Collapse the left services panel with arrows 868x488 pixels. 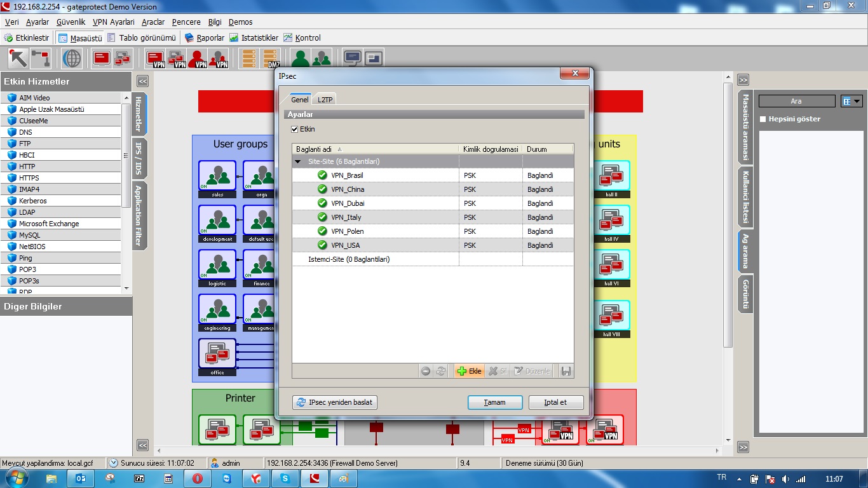pos(142,81)
